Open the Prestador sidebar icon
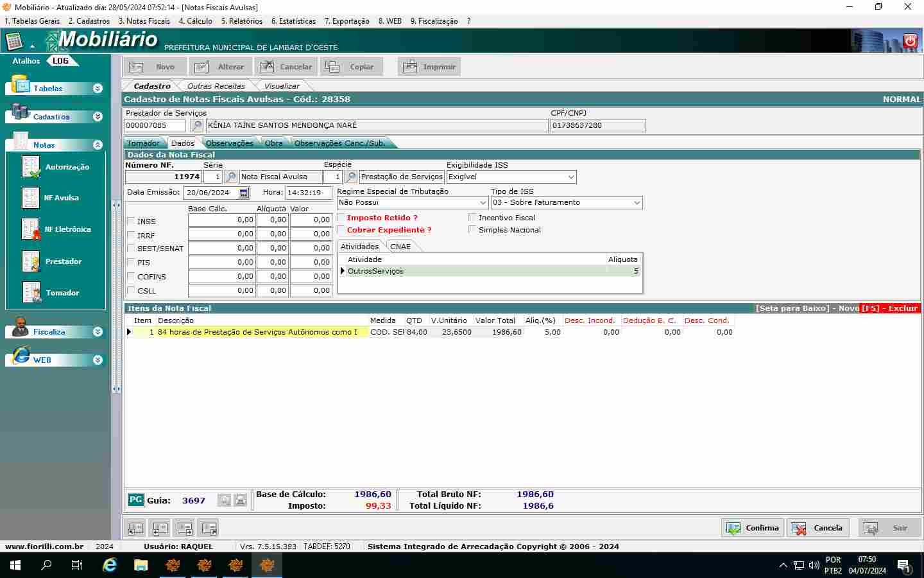Viewport: 924px width, 578px height. click(x=31, y=261)
